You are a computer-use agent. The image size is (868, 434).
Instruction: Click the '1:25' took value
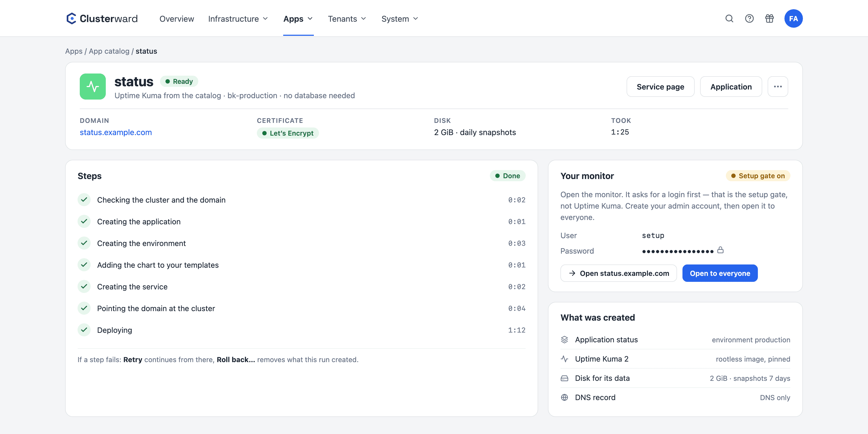(x=620, y=132)
